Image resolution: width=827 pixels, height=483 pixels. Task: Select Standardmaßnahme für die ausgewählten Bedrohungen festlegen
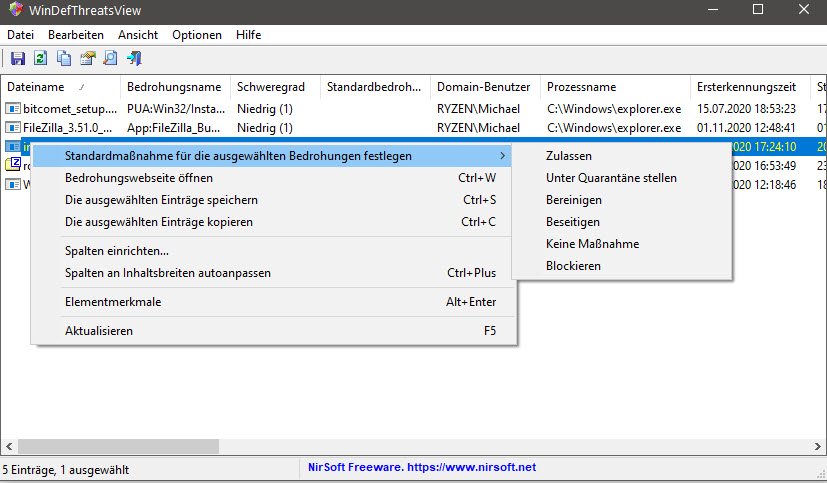(x=272, y=156)
